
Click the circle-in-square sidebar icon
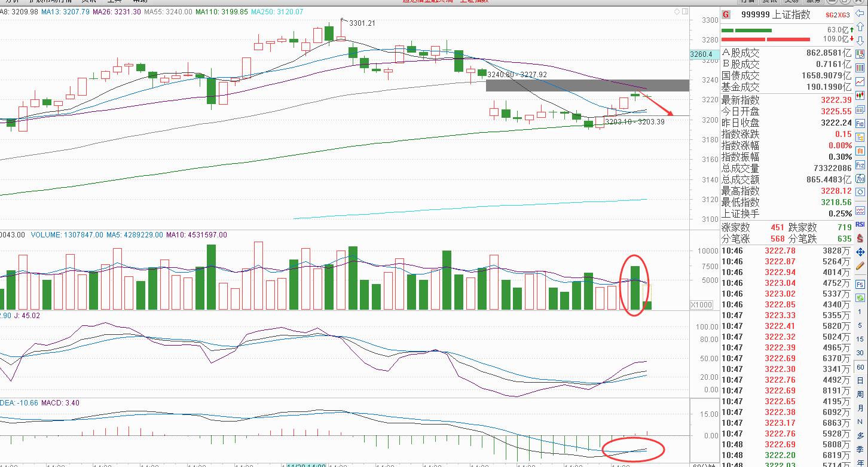(x=860, y=192)
